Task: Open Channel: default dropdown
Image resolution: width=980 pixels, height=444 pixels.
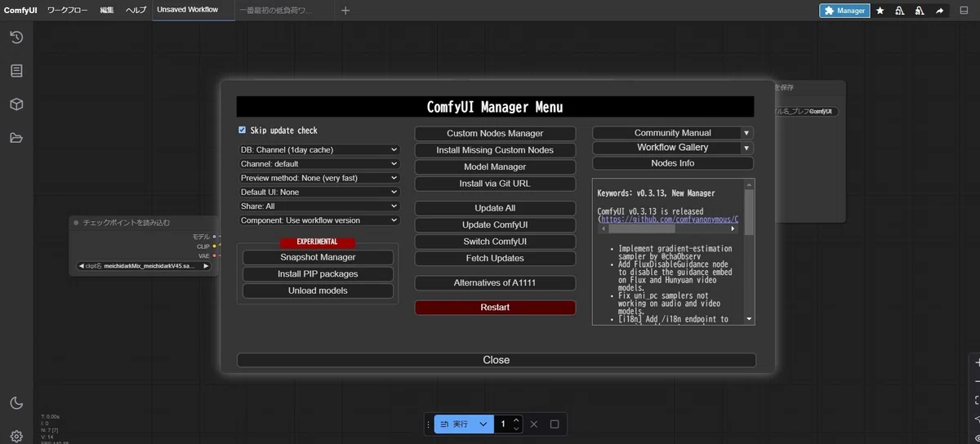Action: point(318,164)
